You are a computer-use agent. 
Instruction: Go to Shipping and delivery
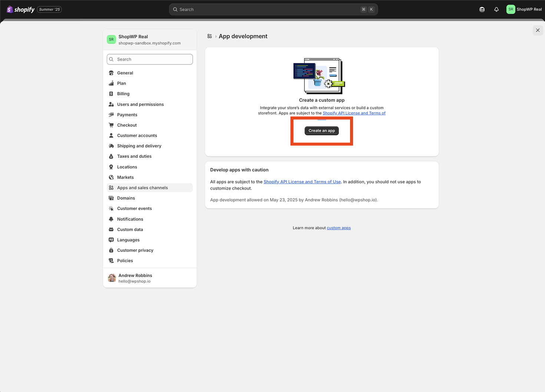coord(150,146)
